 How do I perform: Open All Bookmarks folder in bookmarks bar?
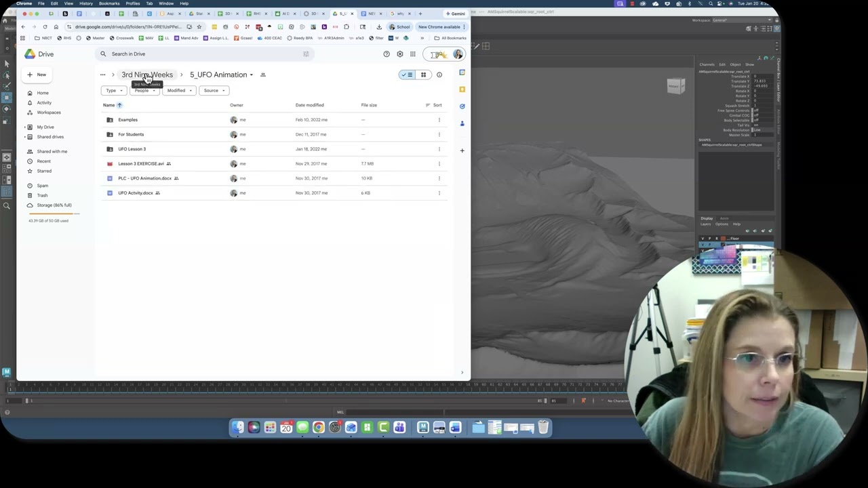450,38
